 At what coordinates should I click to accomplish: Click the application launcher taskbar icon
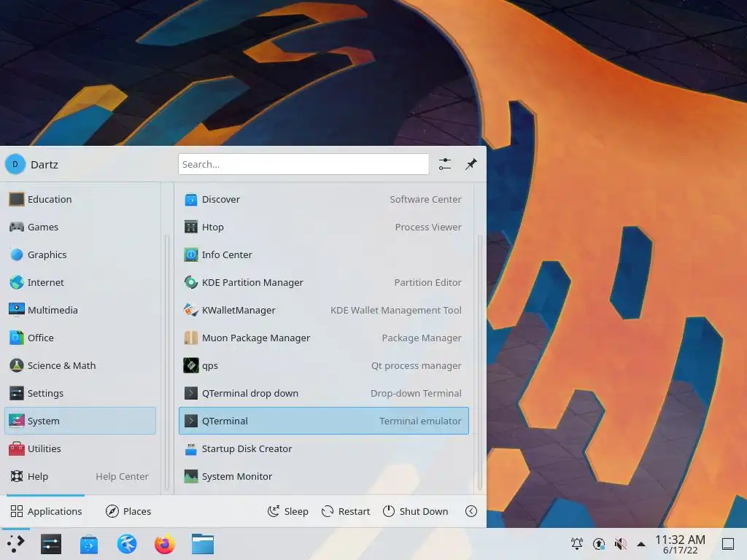(16, 544)
